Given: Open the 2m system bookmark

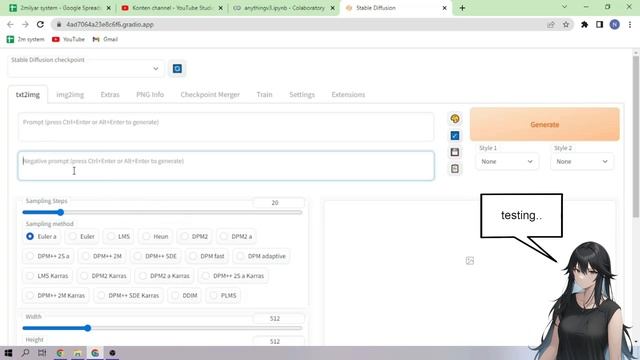Looking at the screenshot, I should click(26, 39).
